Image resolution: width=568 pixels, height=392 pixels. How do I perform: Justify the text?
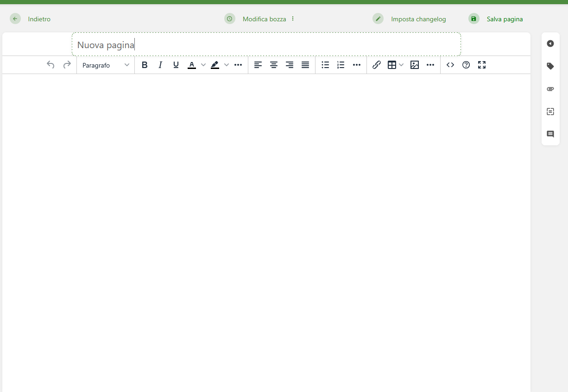pos(305,65)
